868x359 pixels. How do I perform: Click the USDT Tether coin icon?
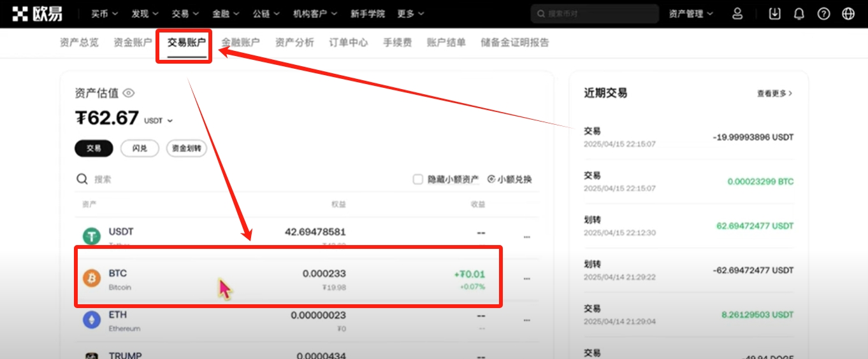[92, 237]
